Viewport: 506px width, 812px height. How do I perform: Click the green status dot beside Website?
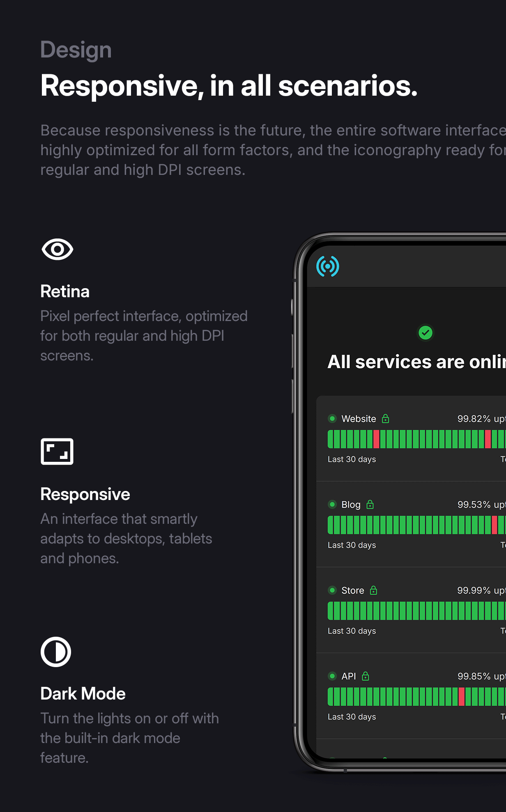coord(332,418)
